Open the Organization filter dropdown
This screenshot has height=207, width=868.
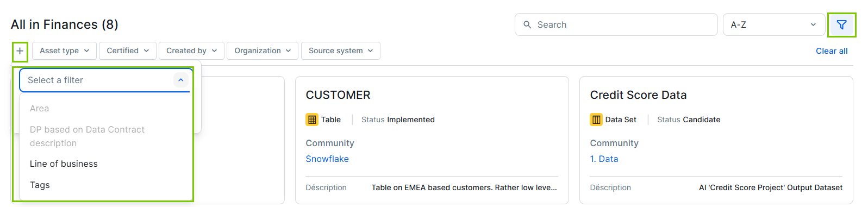(x=263, y=51)
